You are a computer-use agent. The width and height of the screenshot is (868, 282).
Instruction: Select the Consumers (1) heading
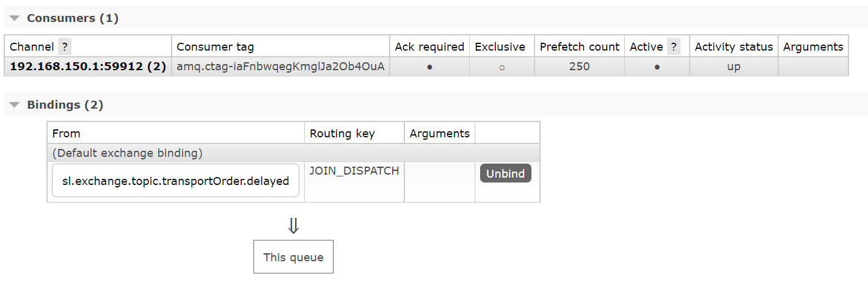click(73, 18)
